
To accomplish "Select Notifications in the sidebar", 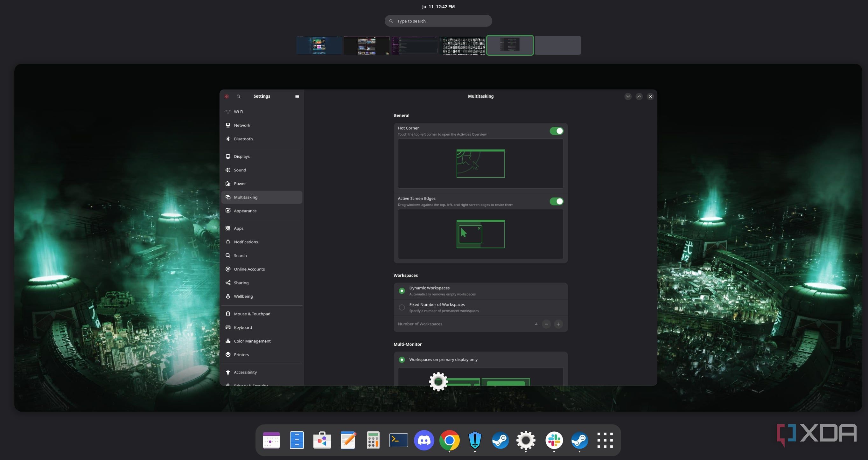I will [262, 242].
